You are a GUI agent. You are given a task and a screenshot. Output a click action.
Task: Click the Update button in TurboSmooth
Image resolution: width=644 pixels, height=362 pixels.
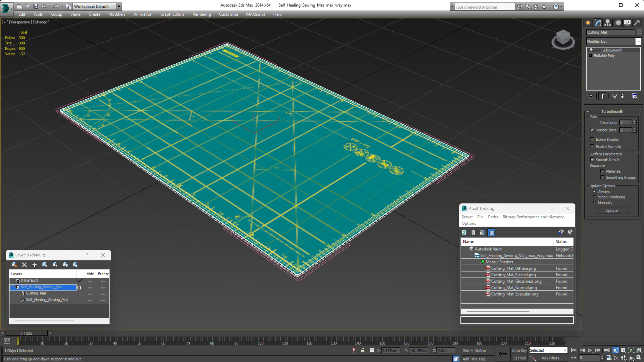click(612, 210)
